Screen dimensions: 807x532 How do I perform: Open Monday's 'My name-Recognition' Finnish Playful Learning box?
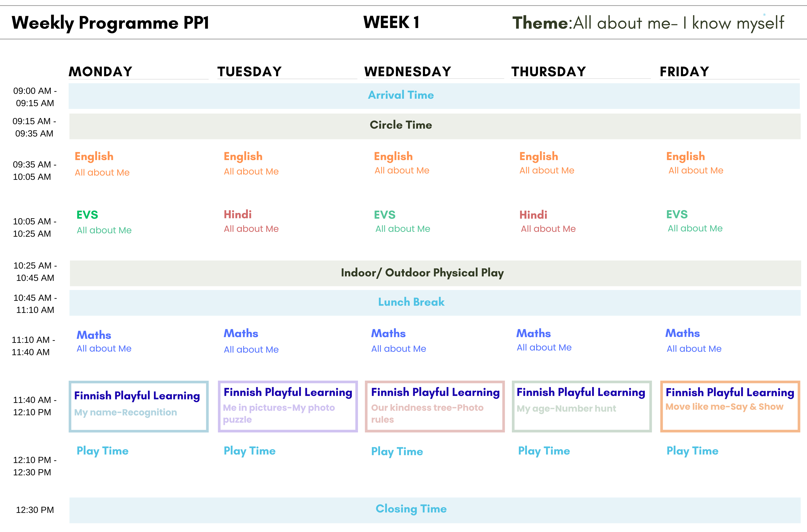[138, 407]
